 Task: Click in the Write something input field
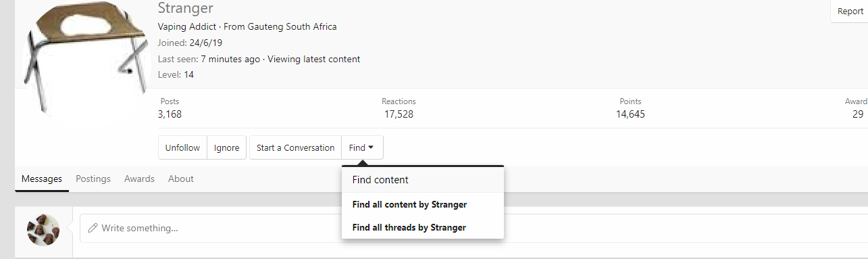click(x=473, y=228)
